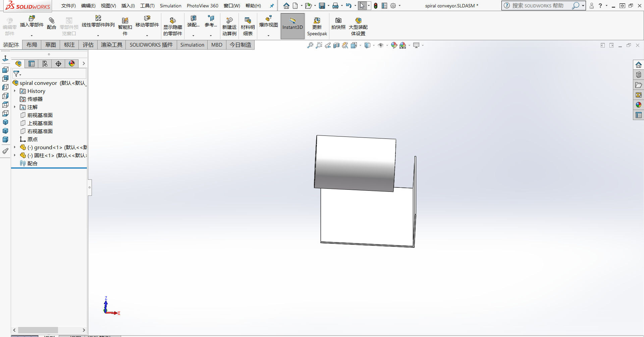Toggle the Instant3D button

click(x=292, y=26)
